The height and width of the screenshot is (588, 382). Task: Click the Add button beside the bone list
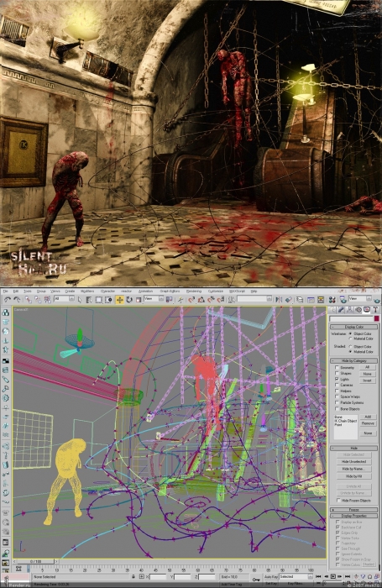(x=368, y=417)
